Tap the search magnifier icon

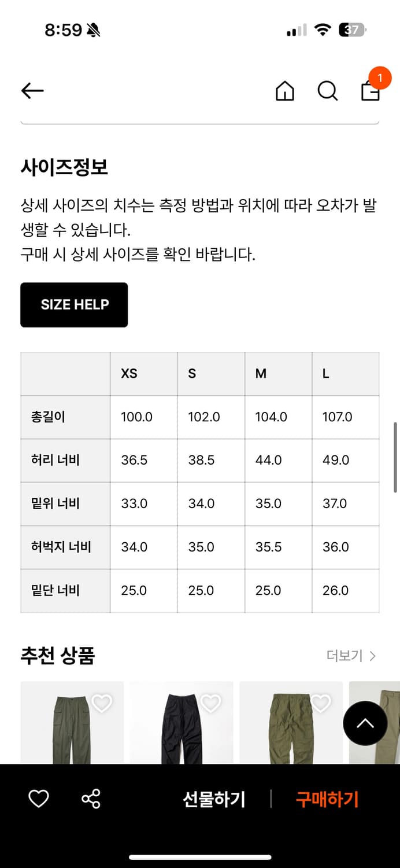pos(328,91)
